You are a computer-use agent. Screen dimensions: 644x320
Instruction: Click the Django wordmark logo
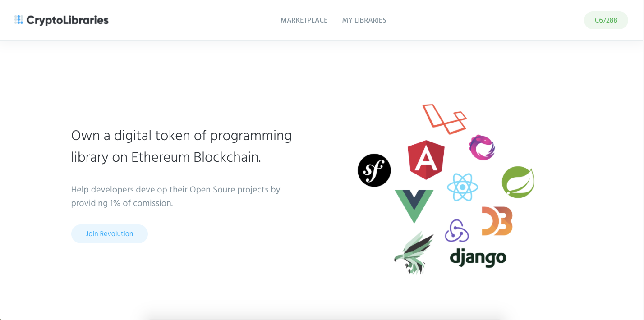pyautogui.click(x=478, y=257)
